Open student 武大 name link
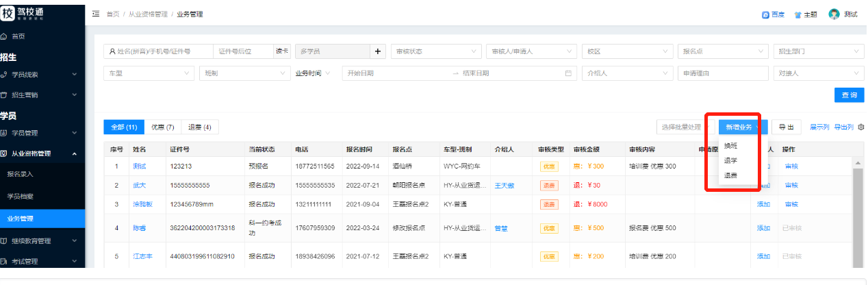Screen dimensions: 868x285 pos(139,186)
